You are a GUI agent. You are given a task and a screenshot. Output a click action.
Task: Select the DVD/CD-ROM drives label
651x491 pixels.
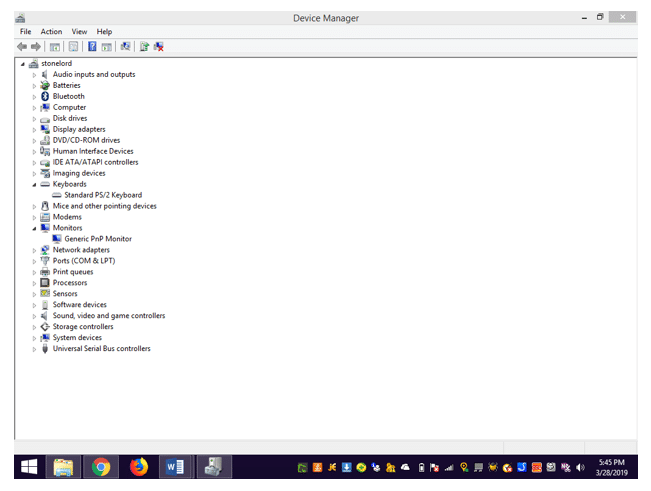(x=86, y=140)
